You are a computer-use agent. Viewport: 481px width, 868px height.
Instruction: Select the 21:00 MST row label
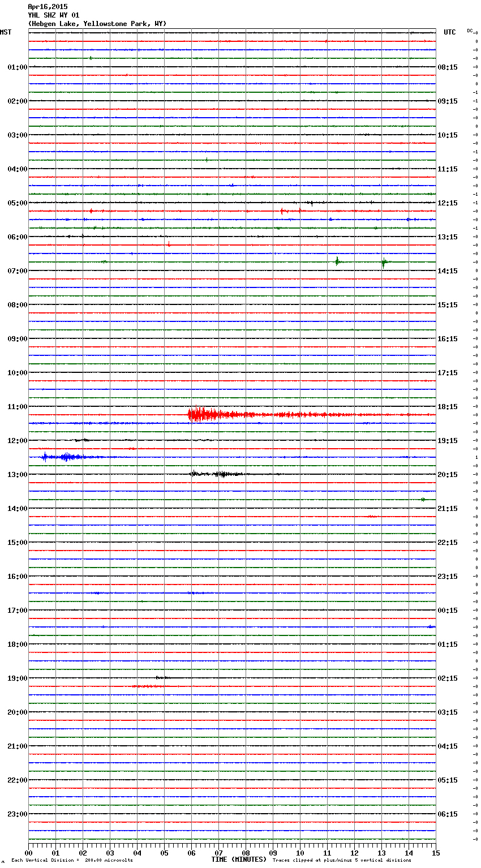pos(18,746)
